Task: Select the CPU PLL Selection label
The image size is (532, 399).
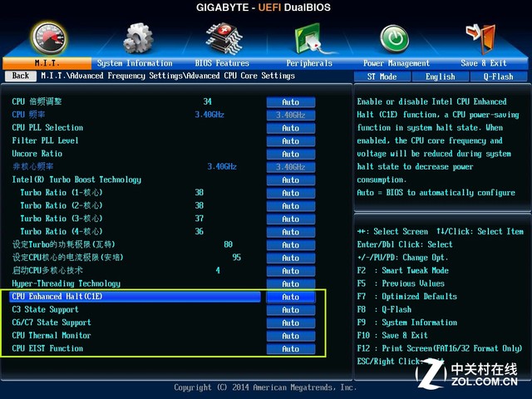Action: click(47, 127)
